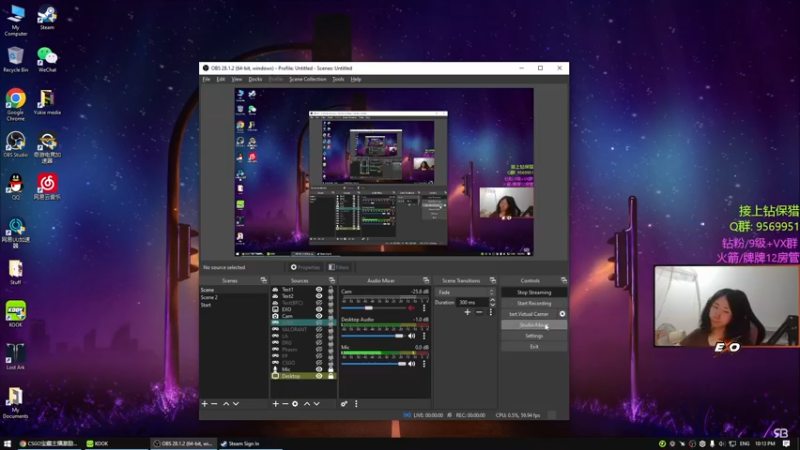Screen dimensions: 800x450
Task: Undock the Scenes panel
Action: pos(264,280)
